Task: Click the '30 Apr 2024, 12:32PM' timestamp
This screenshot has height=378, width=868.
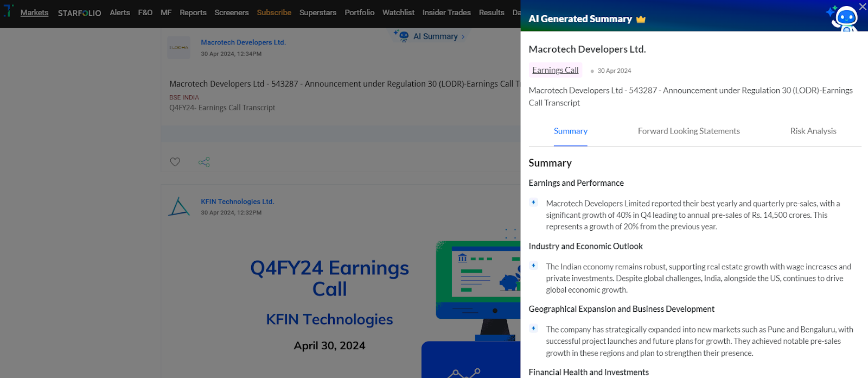Action: pos(231,212)
